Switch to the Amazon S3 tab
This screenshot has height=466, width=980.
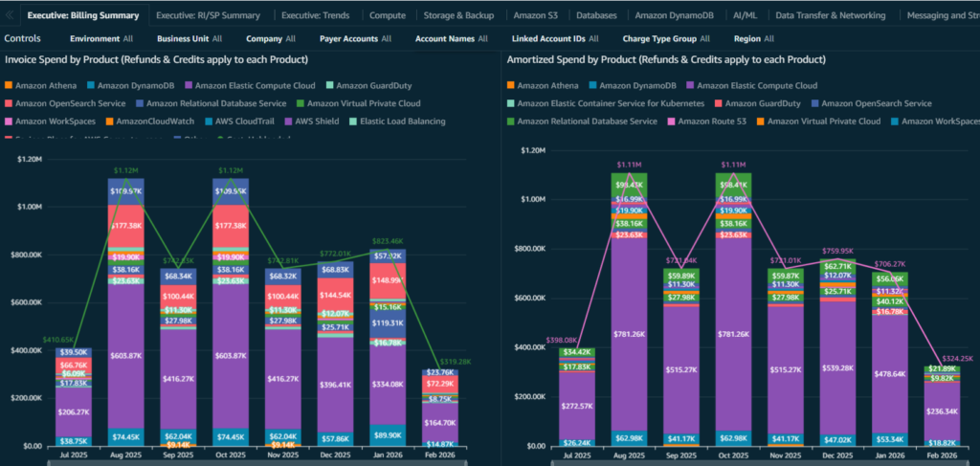(536, 15)
